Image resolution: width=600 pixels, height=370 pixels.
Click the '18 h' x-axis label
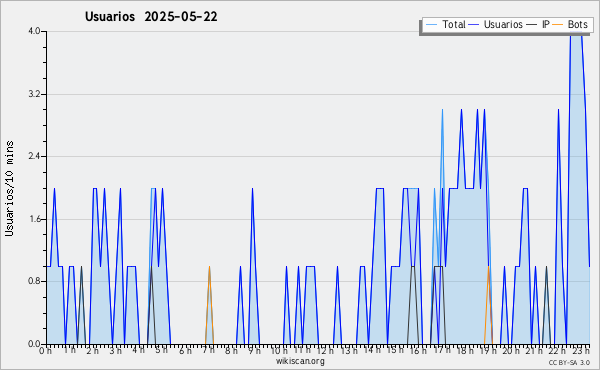(466, 351)
